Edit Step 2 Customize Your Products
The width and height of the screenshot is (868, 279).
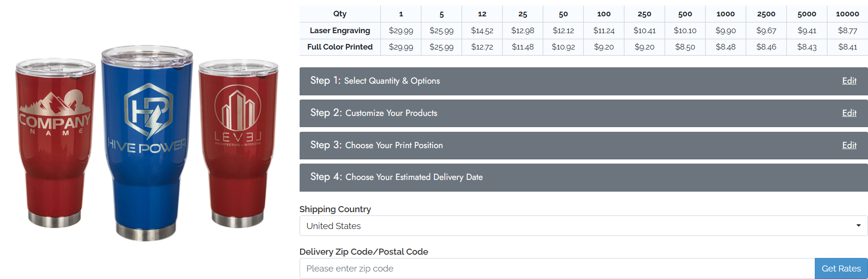pyautogui.click(x=849, y=113)
